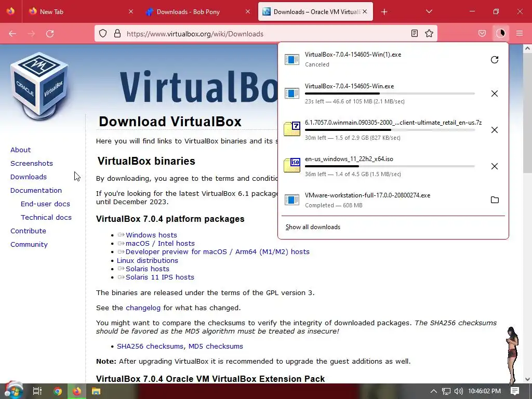Click the padlock site security icon
532x399 pixels.
(x=117, y=34)
